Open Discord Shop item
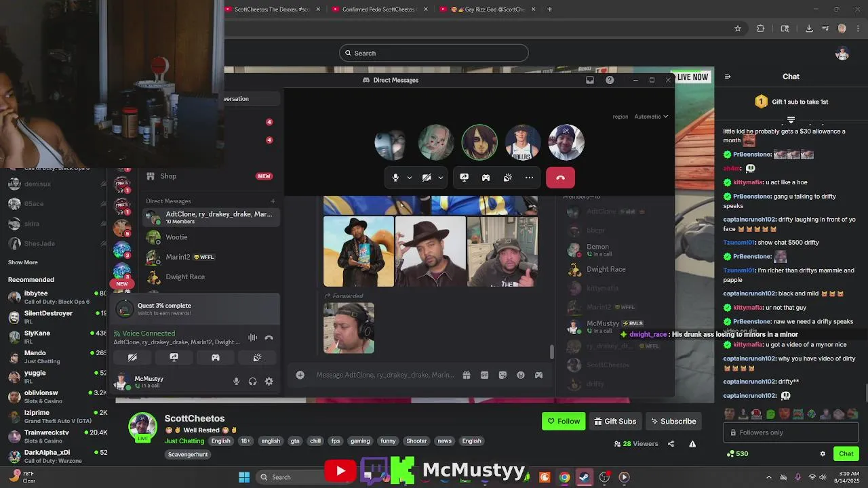 pyautogui.click(x=210, y=176)
